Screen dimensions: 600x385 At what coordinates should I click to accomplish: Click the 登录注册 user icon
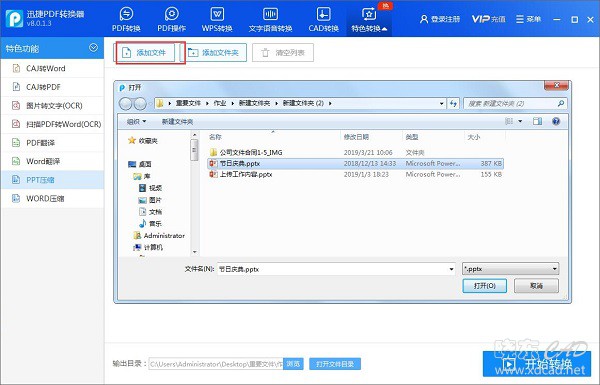coord(424,19)
